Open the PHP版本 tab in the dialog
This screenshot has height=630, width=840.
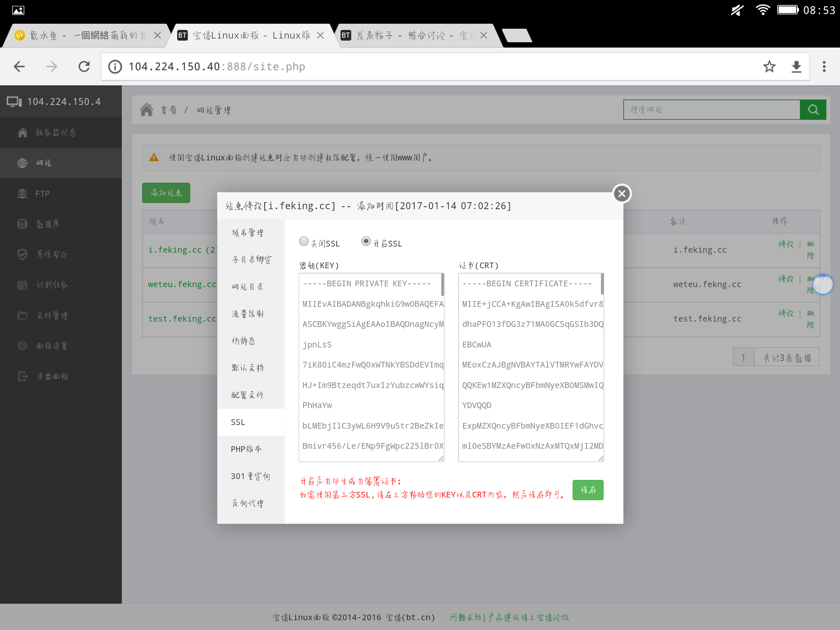pos(246,449)
